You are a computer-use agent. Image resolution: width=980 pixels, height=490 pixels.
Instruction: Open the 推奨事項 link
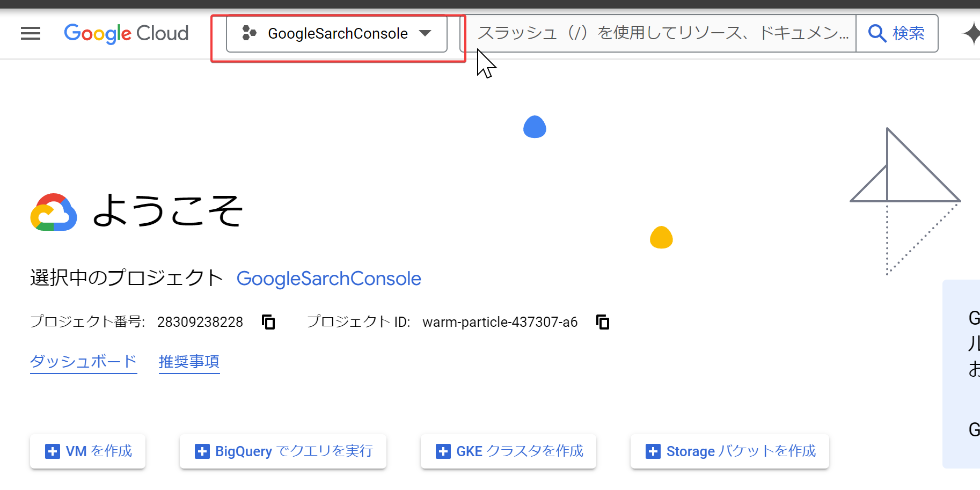coord(189,362)
